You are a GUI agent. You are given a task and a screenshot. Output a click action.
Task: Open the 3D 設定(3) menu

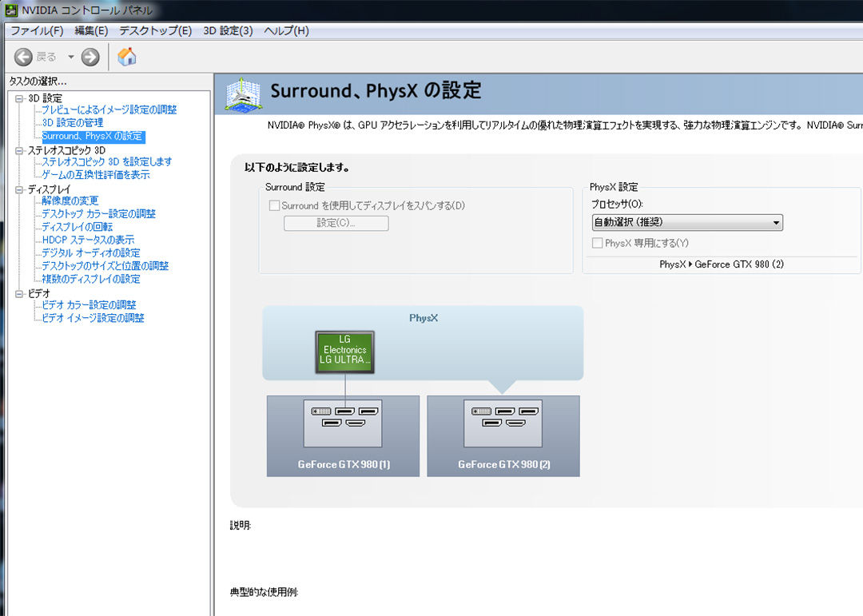(228, 31)
